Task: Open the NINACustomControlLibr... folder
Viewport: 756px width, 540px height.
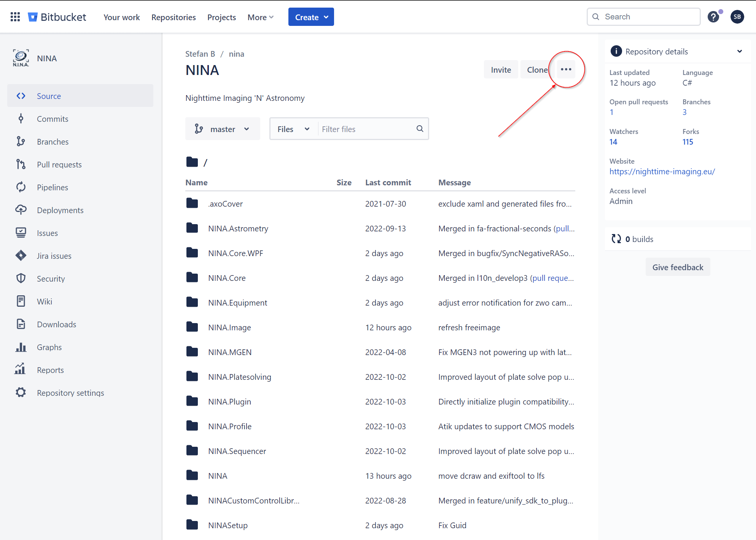Action: [254, 500]
